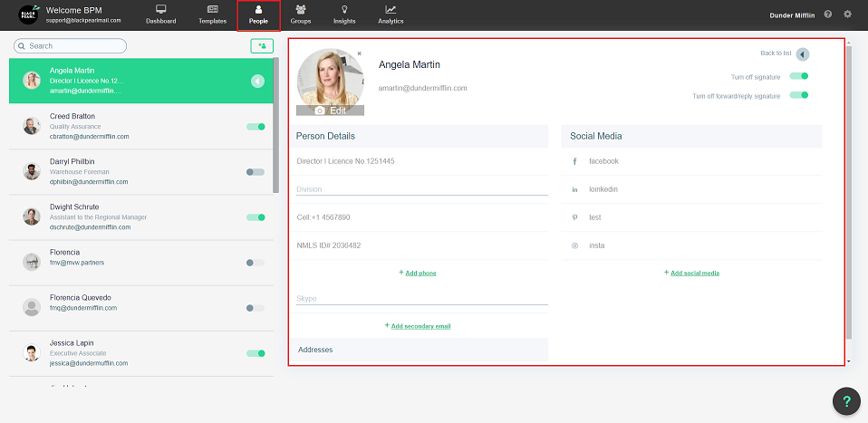
Task: Remove profile photo with the X icon
Action: click(360, 53)
